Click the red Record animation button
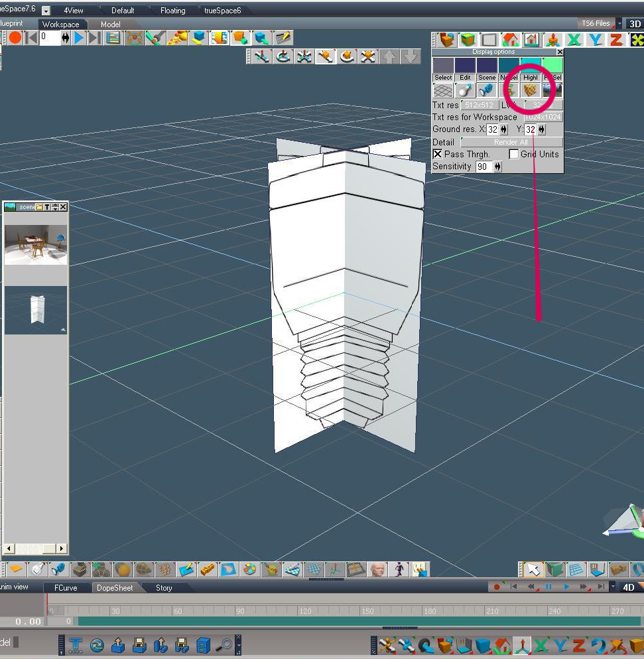The width and height of the screenshot is (644, 659). pos(15,38)
